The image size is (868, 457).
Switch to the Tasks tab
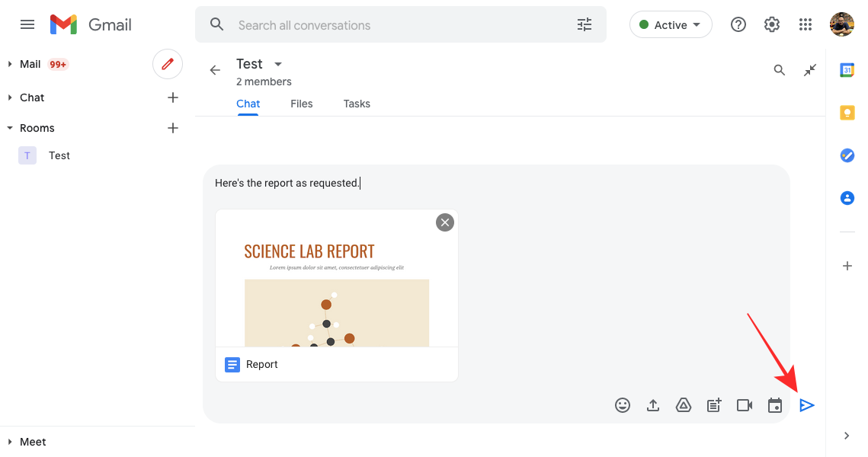pos(357,104)
